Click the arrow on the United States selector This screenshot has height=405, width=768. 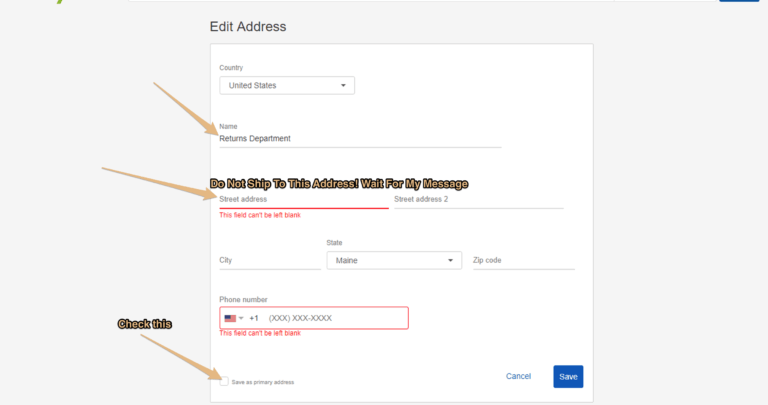coord(343,85)
